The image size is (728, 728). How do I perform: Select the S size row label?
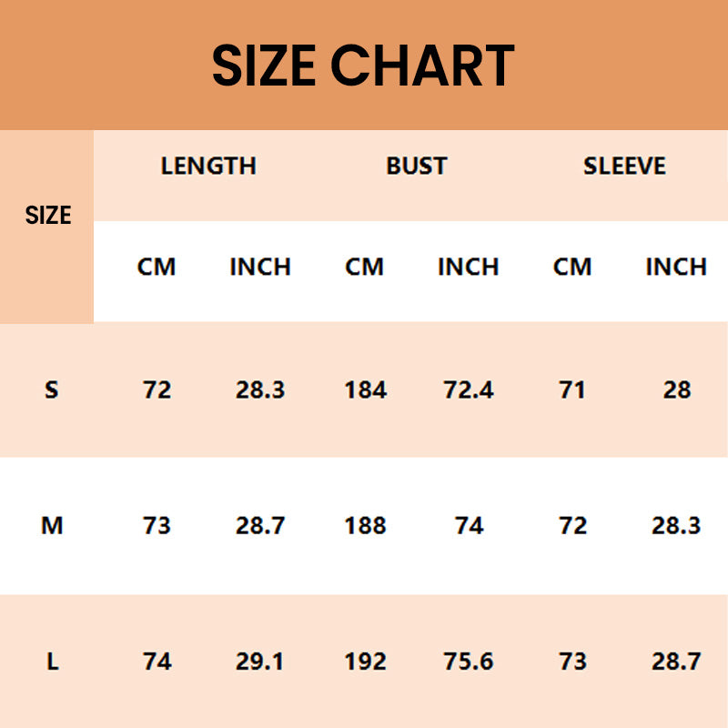tap(52, 389)
